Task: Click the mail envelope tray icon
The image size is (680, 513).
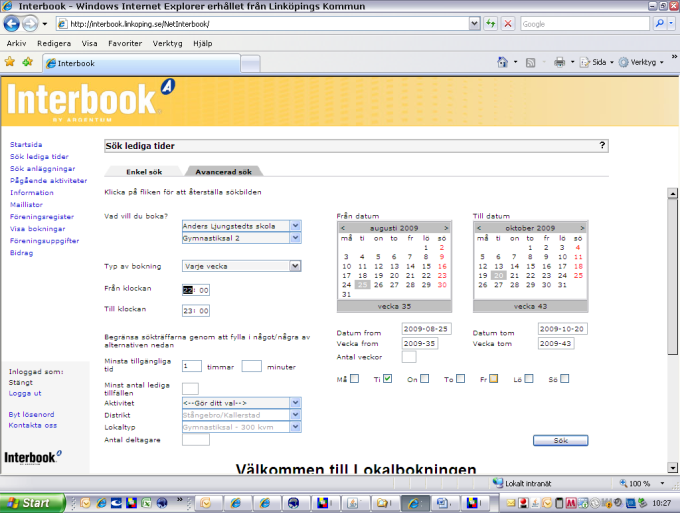Action: 511,503
